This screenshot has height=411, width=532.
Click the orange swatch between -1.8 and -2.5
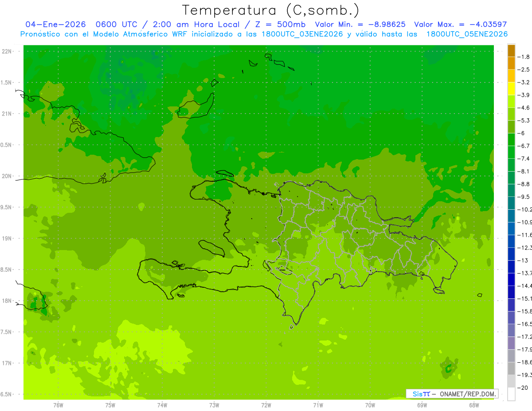coord(511,63)
